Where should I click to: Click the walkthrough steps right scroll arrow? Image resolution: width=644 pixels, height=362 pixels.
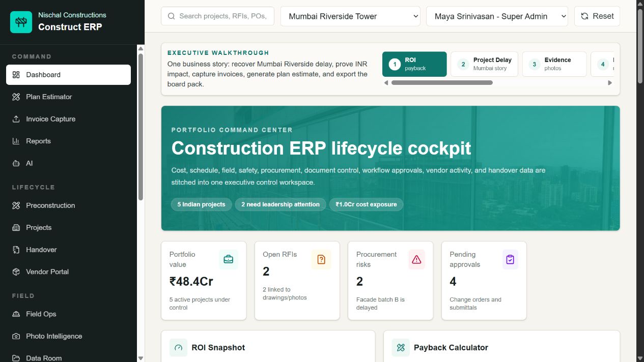610,83
